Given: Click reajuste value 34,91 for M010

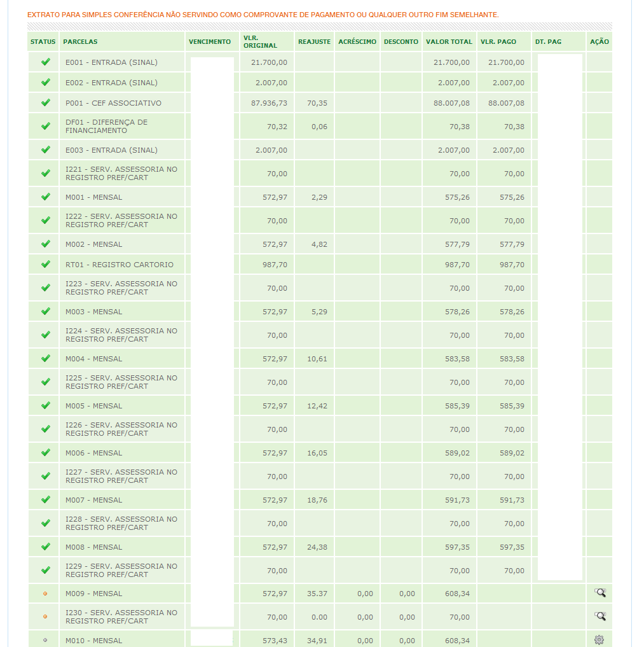Looking at the screenshot, I should [317, 641].
